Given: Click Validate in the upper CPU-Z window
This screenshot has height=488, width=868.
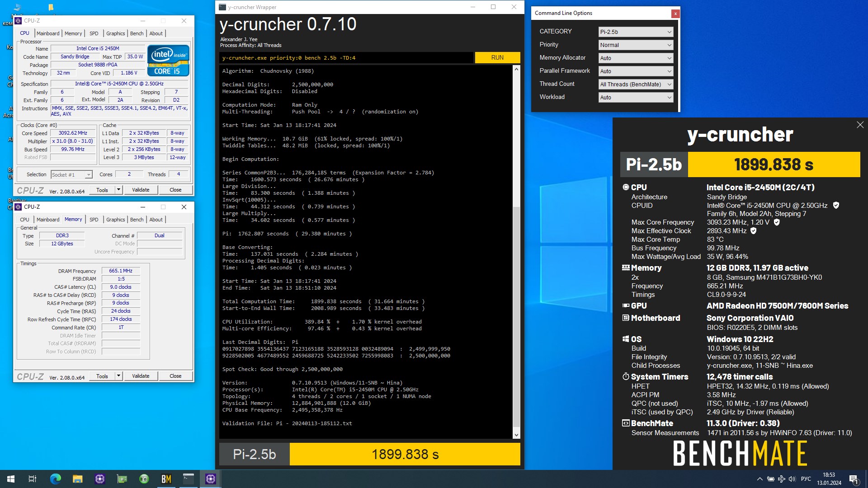Looking at the screenshot, I should pyautogui.click(x=141, y=190).
